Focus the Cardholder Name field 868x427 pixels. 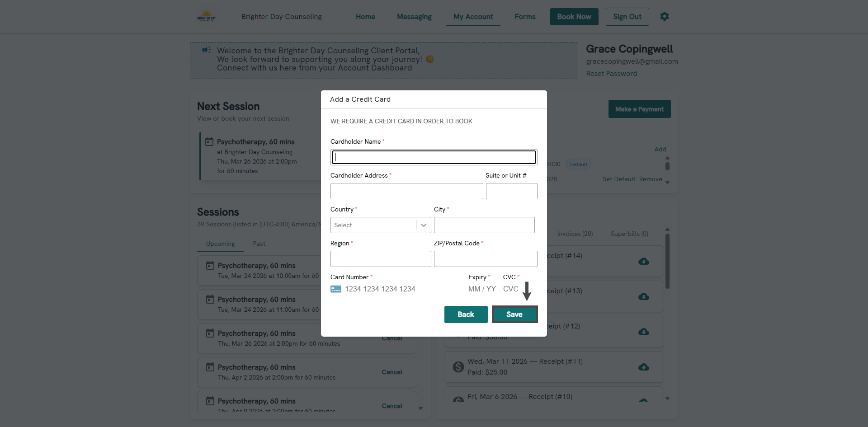tap(434, 157)
